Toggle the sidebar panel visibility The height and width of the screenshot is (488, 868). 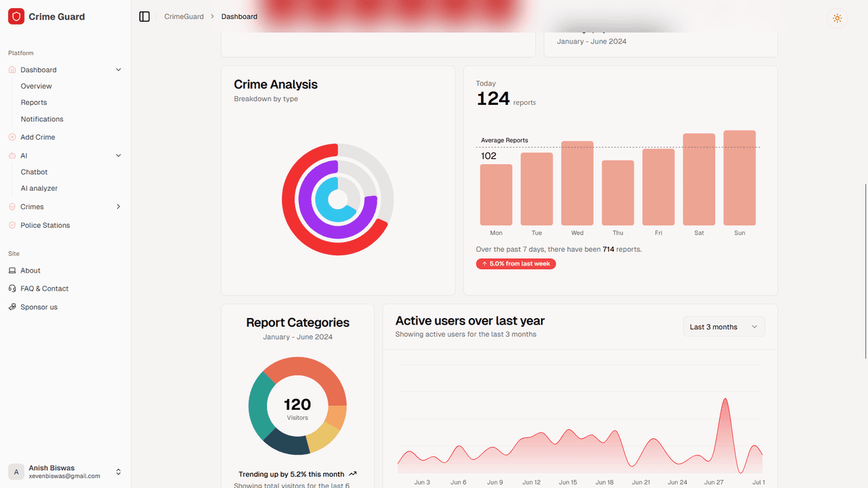144,16
